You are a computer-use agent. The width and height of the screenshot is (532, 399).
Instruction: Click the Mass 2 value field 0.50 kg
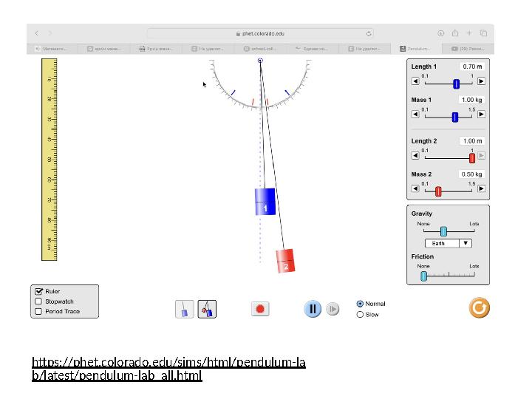(471, 174)
